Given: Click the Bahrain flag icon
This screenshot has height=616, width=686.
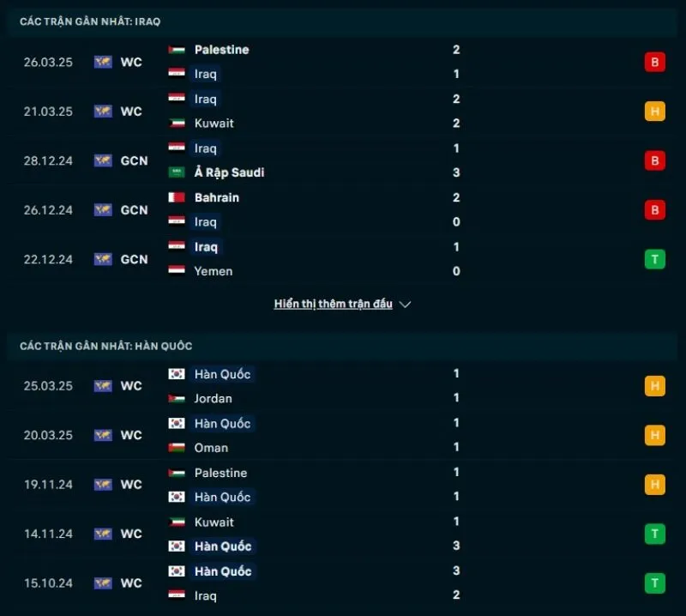Looking at the screenshot, I should point(178,196).
